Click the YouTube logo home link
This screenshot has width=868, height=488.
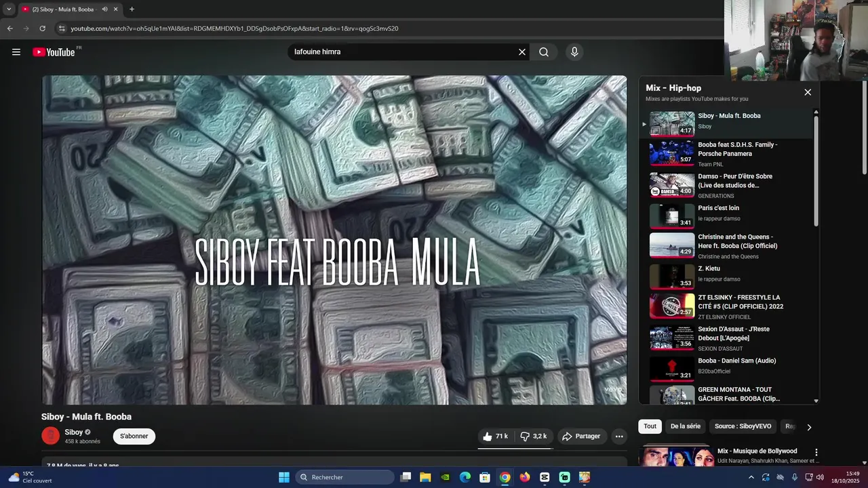tap(54, 52)
